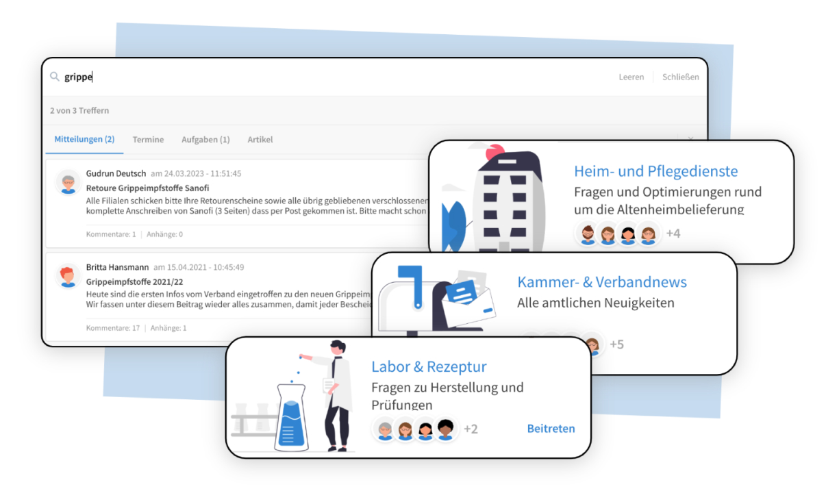Click the search magnifier icon
The image size is (826, 504).
(55, 77)
